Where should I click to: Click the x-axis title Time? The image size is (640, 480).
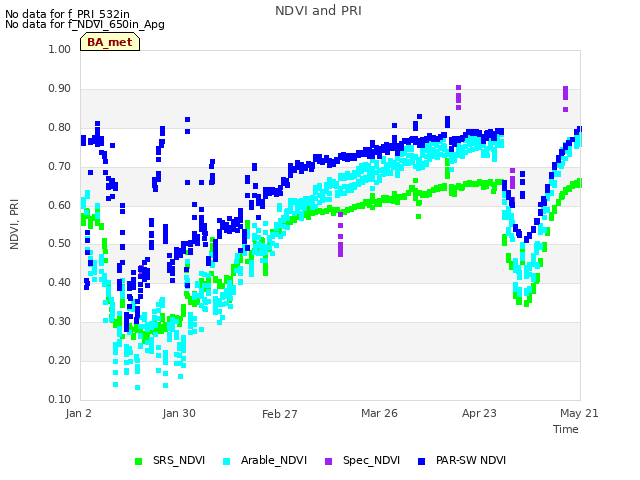[566, 429]
